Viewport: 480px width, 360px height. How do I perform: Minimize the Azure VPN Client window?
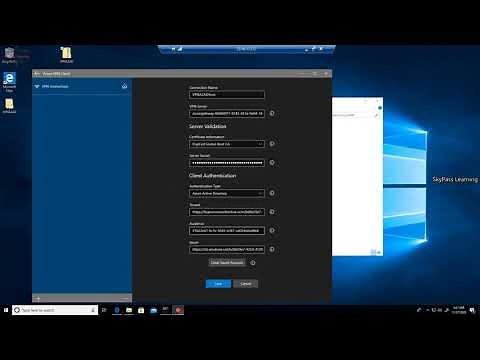coord(303,74)
